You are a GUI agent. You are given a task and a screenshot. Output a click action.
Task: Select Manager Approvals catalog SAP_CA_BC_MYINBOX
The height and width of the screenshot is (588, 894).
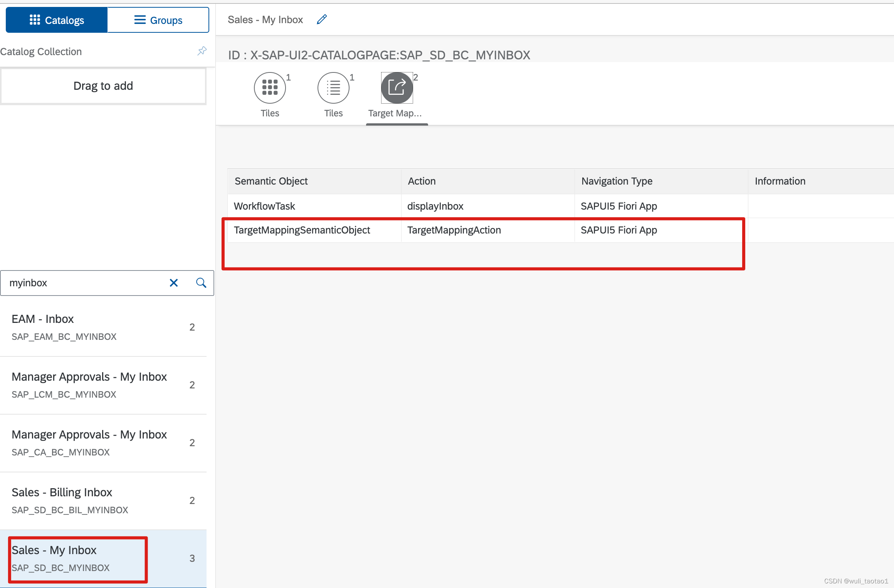96,442
